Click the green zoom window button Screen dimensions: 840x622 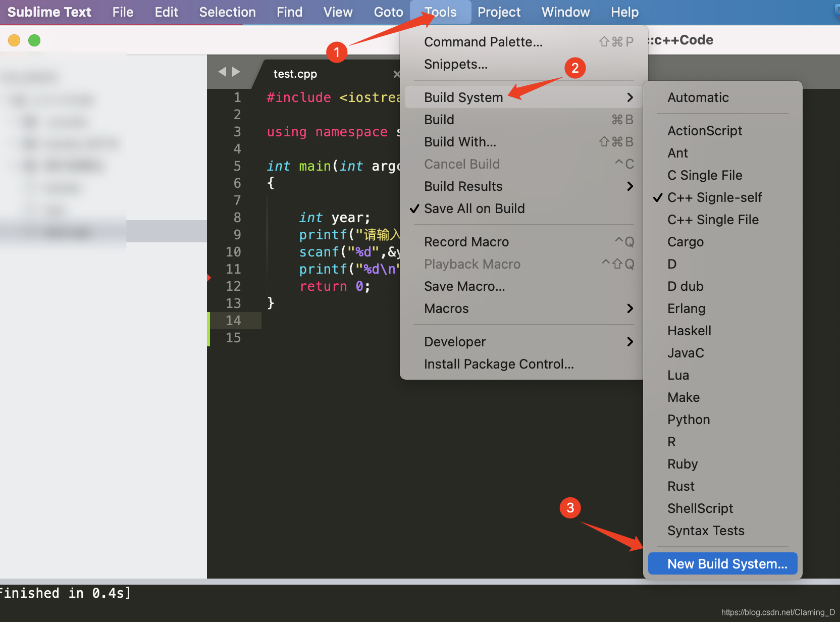[x=34, y=40]
